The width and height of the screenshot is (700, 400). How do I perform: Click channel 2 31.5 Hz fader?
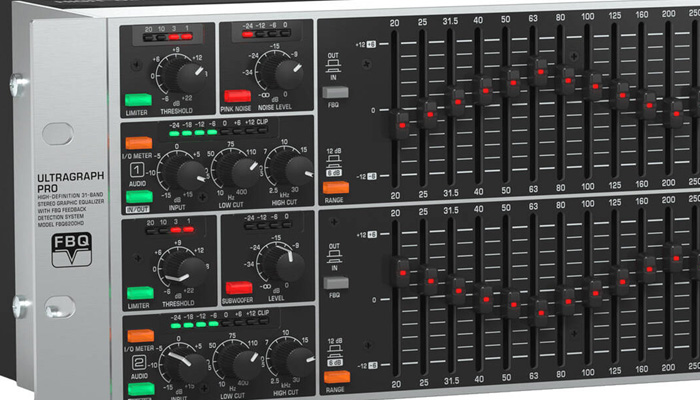458,290
